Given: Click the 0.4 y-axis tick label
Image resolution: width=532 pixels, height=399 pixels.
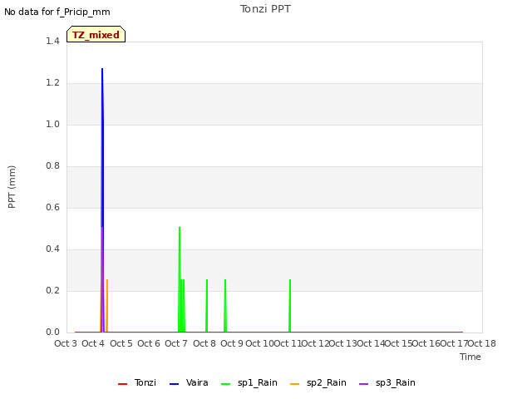Looking at the screenshot, I should pyautogui.click(x=52, y=249).
